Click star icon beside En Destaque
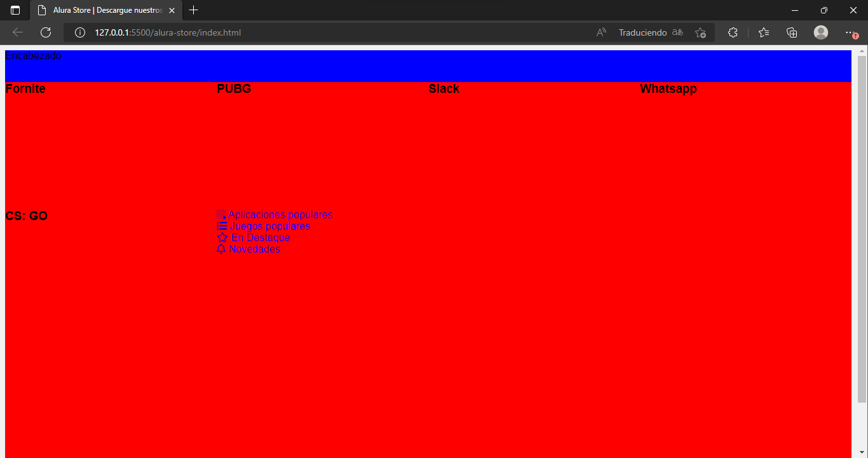The width and height of the screenshot is (868, 458). (x=222, y=237)
